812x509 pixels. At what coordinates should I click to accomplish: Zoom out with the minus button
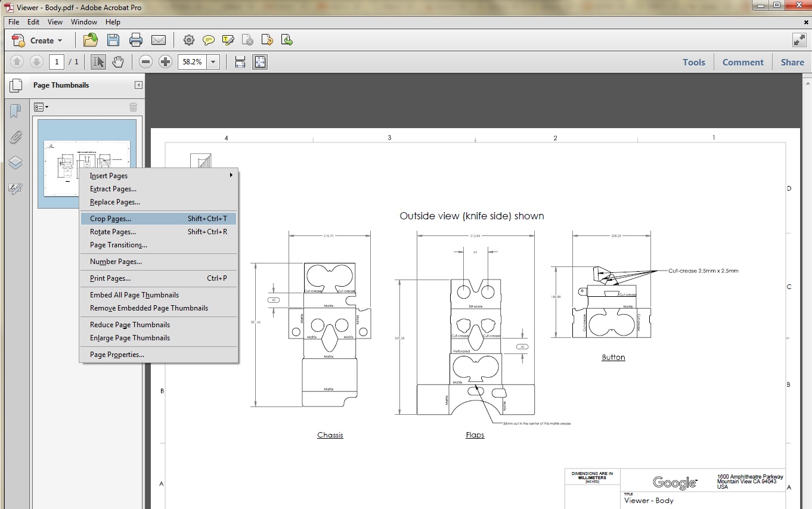pyautogui.click(x=146, y=61)
